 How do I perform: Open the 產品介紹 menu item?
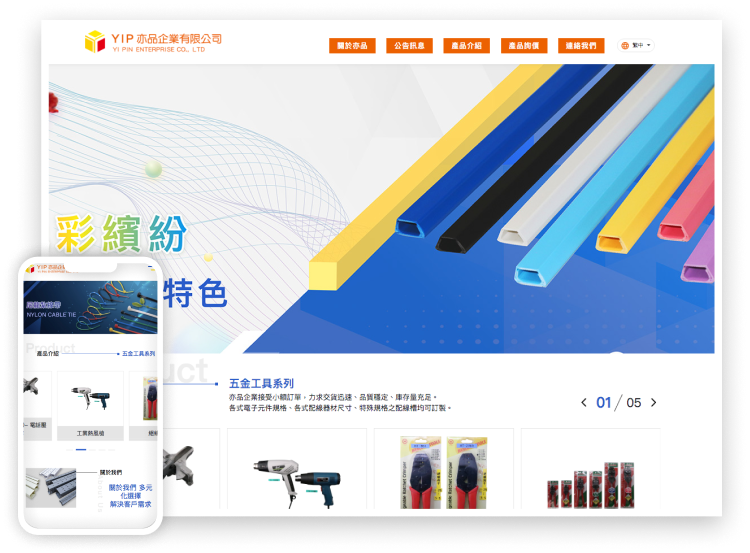pos(466,45)
